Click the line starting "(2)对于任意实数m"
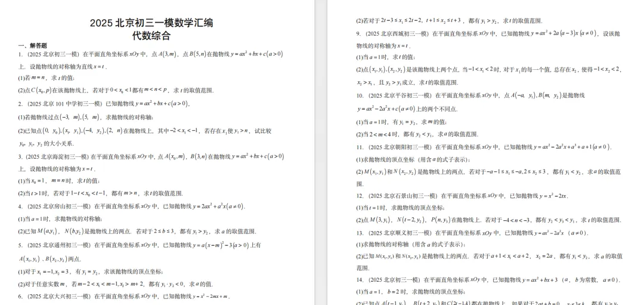Viewport: 644px width, 305px height. (116, 284)
